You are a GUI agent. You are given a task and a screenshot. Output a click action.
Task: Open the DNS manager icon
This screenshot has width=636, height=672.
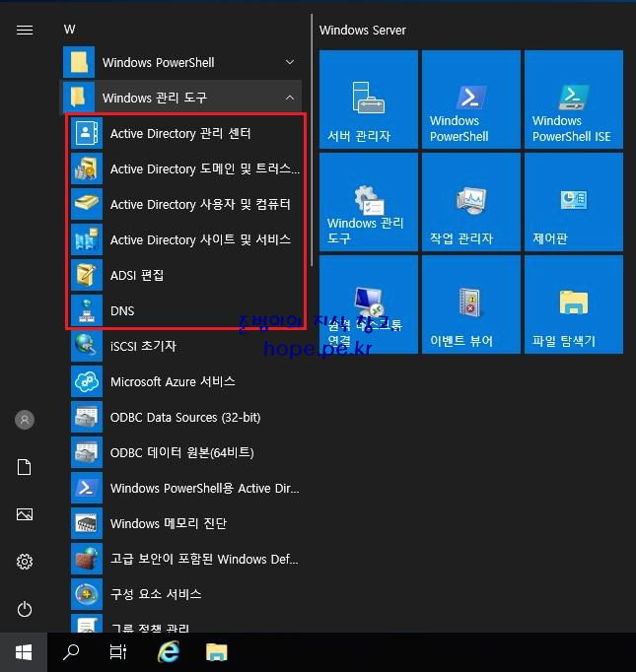87,310
